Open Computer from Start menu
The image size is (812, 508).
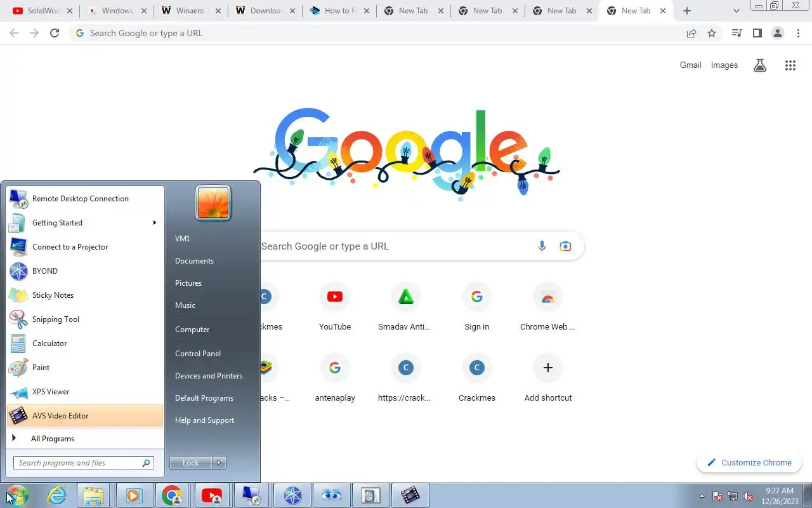coord(192,330)
